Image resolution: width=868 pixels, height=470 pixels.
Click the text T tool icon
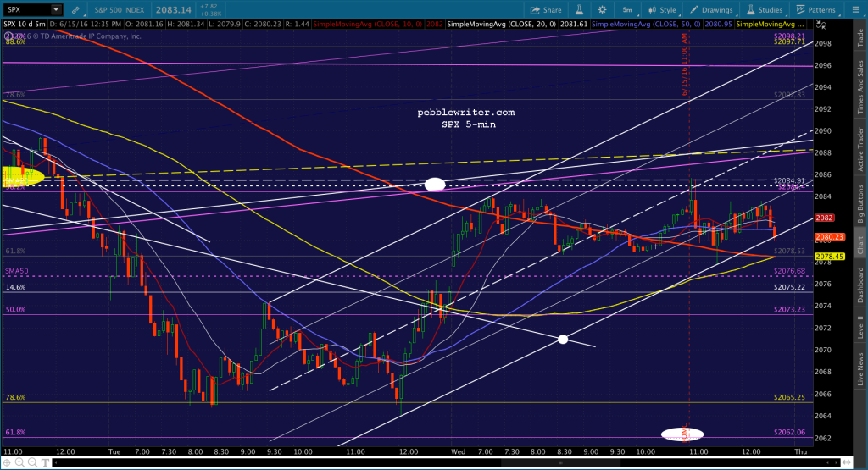[x=45, y=462]
